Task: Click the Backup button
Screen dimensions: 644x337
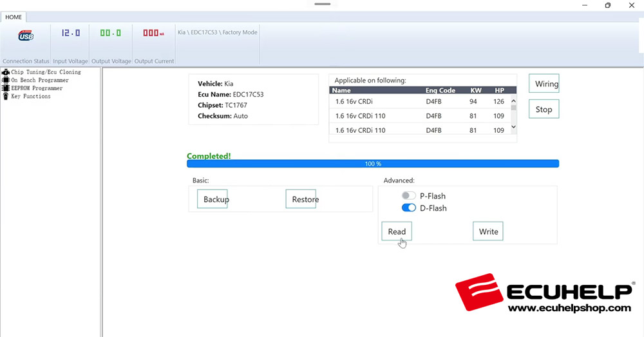Action: coord(213,199)
